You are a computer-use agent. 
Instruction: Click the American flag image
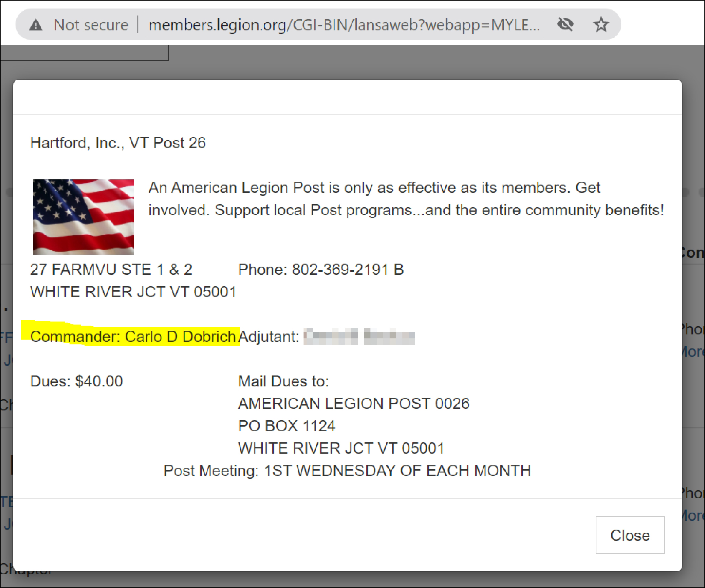coord(83,217)
